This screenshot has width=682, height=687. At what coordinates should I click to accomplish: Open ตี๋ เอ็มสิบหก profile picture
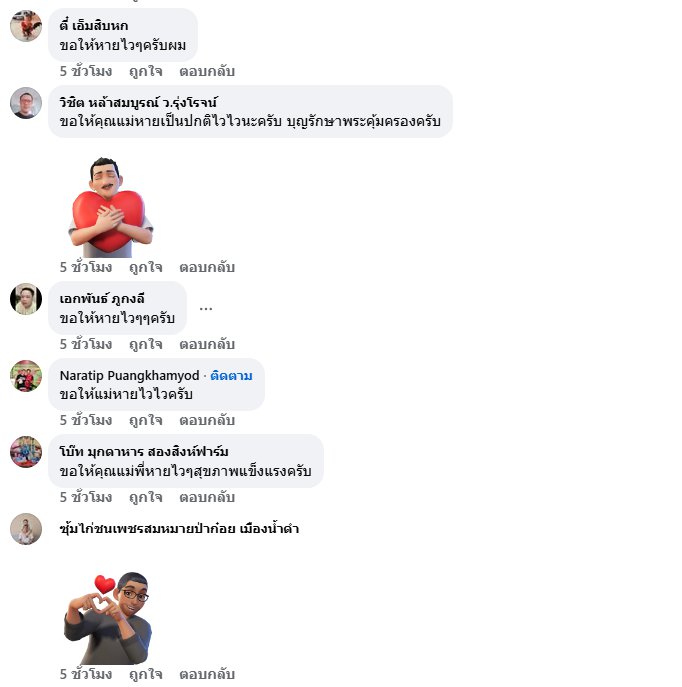tap(26, 26)
